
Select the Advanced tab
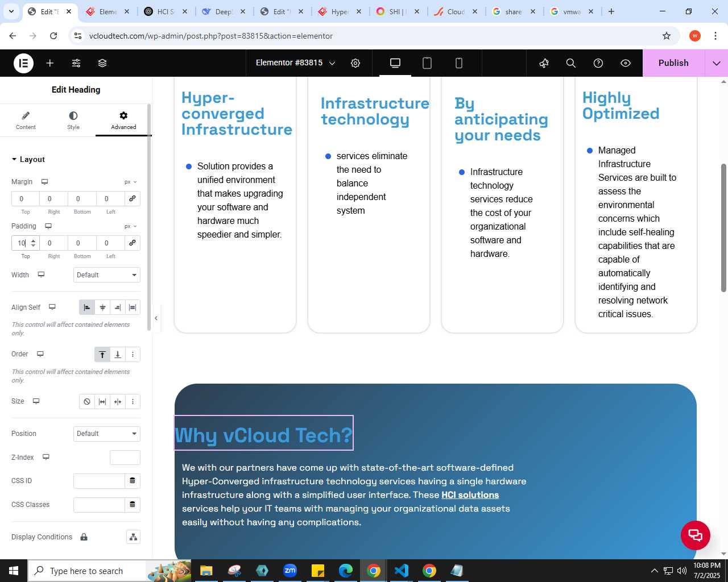click(x=123, y=120)
